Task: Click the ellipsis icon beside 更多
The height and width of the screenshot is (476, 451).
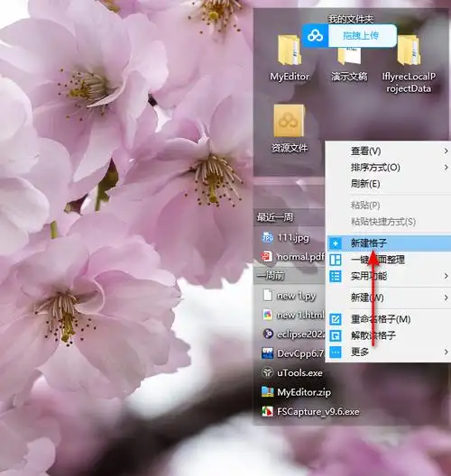Action: (336, 352)
